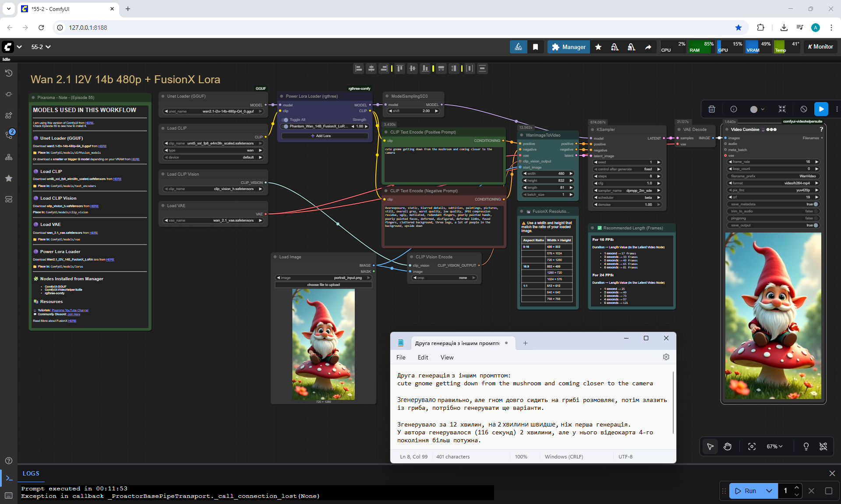The height and width of the screenshot is (504, 841).
Task: Delete selected node with trash icon
Action: [x=712, y=109]
